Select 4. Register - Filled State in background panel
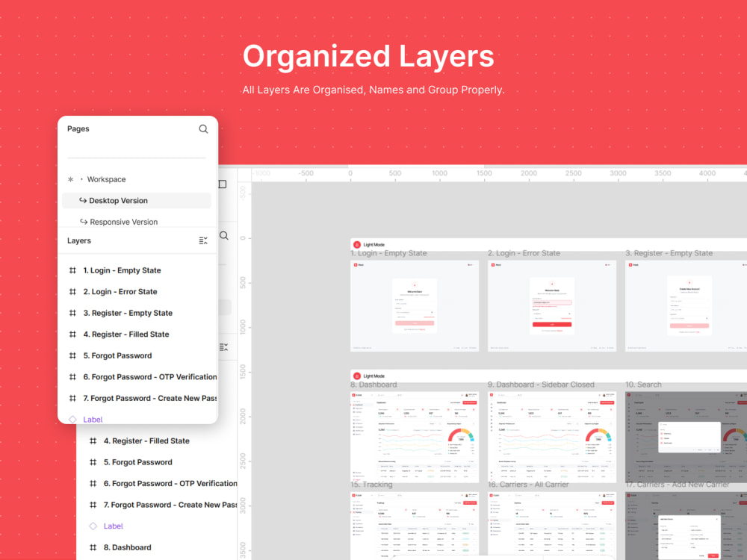 (x=146, y=441)
